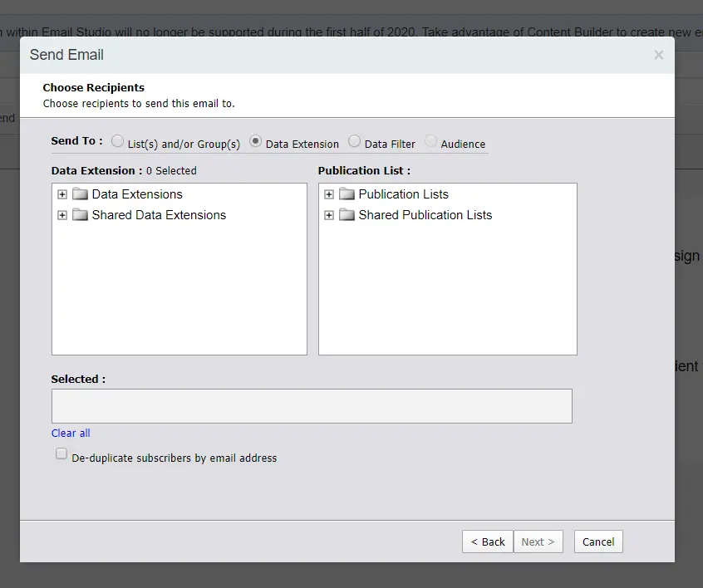Expand the Publication Lists tree node
This screenshot has height=588, width=703.
pyautogui.click(x=329, y=194)
